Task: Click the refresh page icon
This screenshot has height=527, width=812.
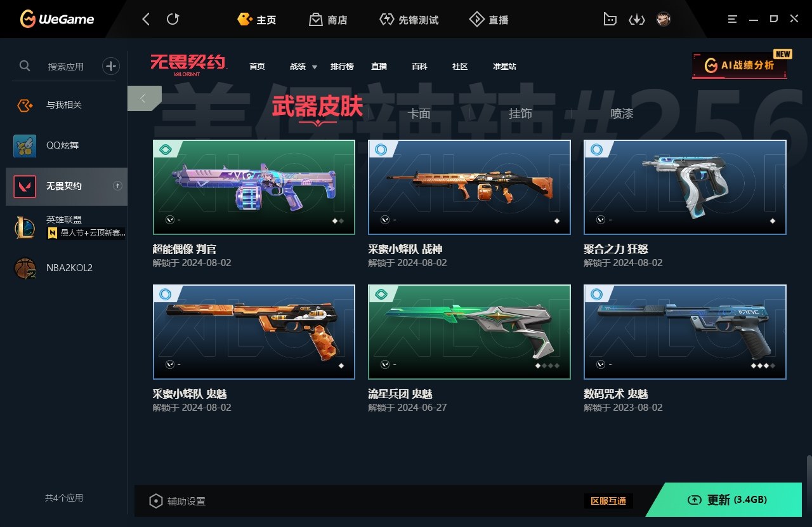Action: point(173,19)
